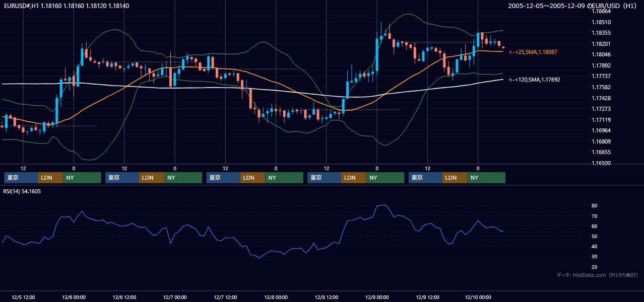644x302 pixels.
Task: Click the RSI 70 level label
Action: pyautogui.click(x=595, y=216)
